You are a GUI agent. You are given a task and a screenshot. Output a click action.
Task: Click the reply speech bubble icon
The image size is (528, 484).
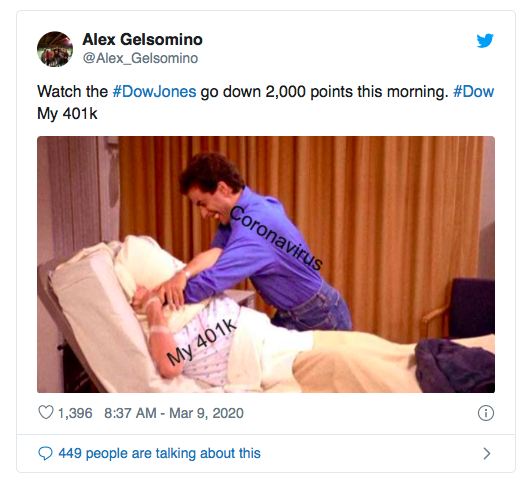coord(45,453)
